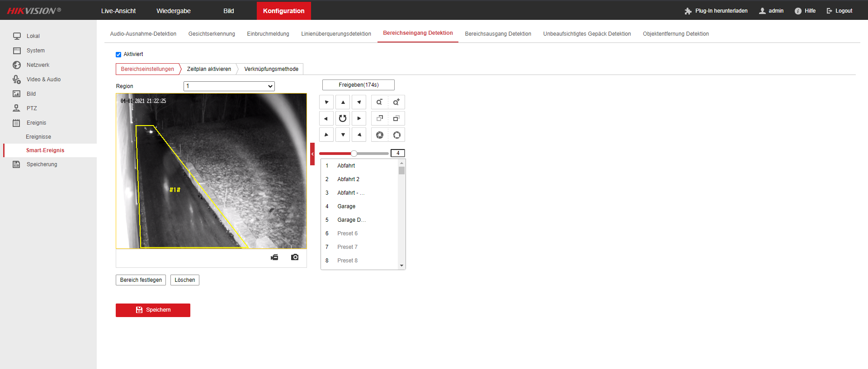This screenshot has width=868, height=369.
Task: Tilt camera up with the up arrow
Action: coord(343,102)
